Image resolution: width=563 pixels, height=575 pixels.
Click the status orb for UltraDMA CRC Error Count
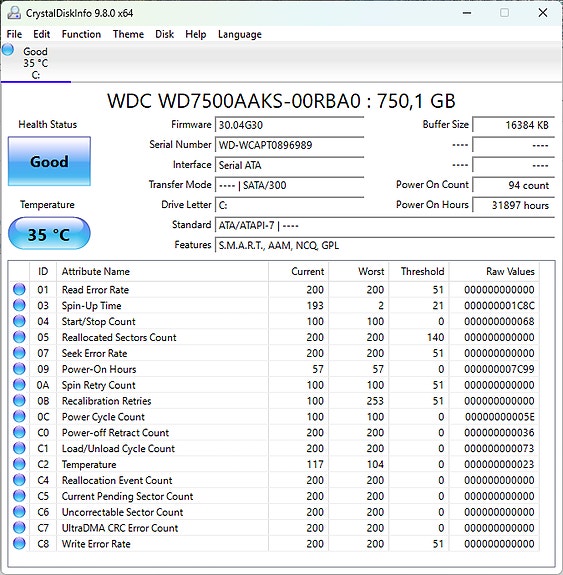pyautogui.click(x=19, y=527)
